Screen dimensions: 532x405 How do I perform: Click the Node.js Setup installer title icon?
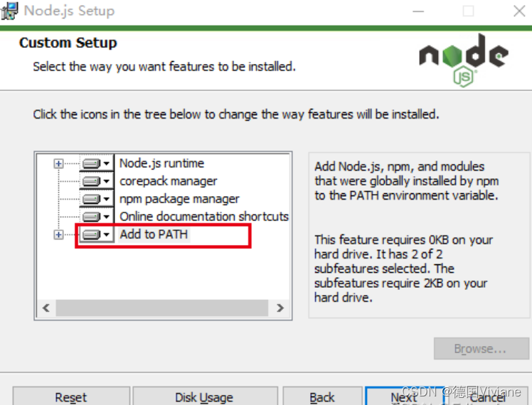point(9,11)
